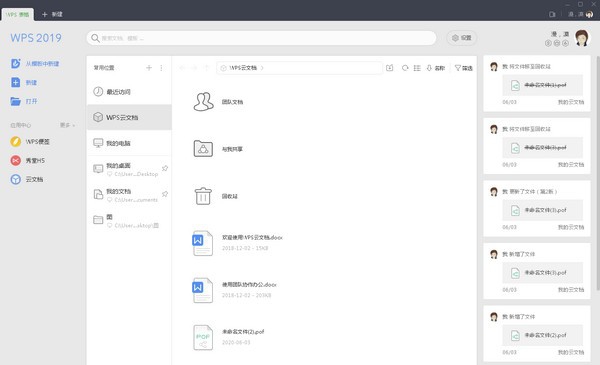
Task: Click the skin icon in the title bar
Action: coord(552,14)
